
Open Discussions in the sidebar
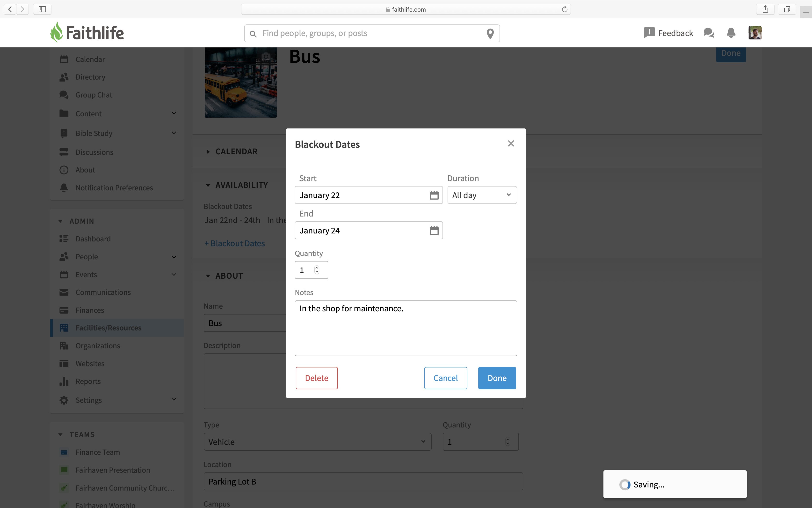coord(94,152)
